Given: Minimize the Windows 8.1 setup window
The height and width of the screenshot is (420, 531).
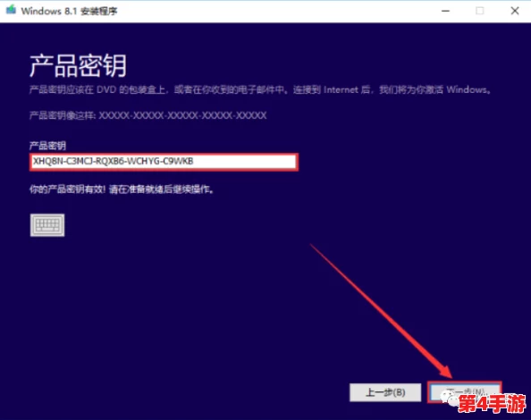Looking at the screenshot, I should coord(445,11).
